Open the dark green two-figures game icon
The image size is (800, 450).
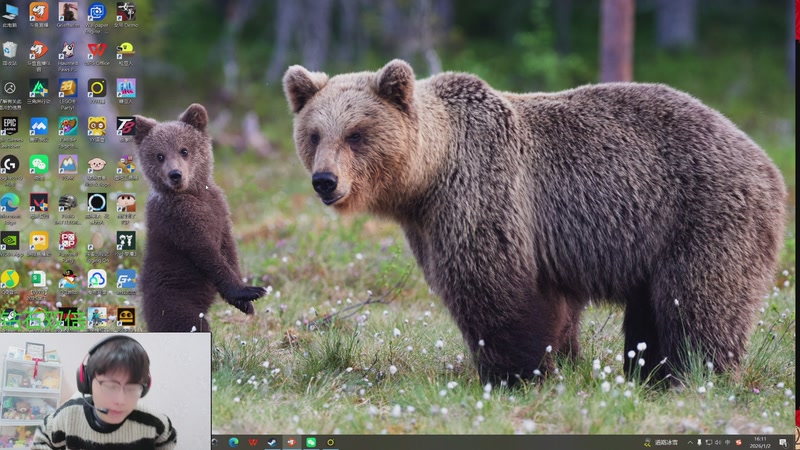[x=126, y=244]
